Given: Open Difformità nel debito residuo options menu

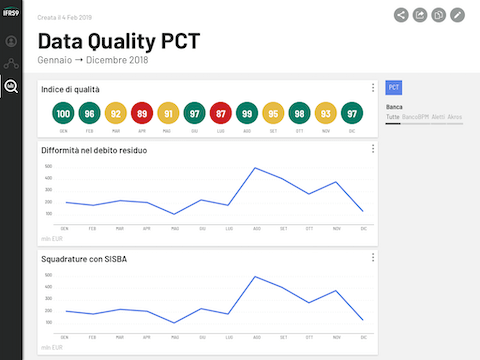Looking at the screenshot, I should coord(373,149).
